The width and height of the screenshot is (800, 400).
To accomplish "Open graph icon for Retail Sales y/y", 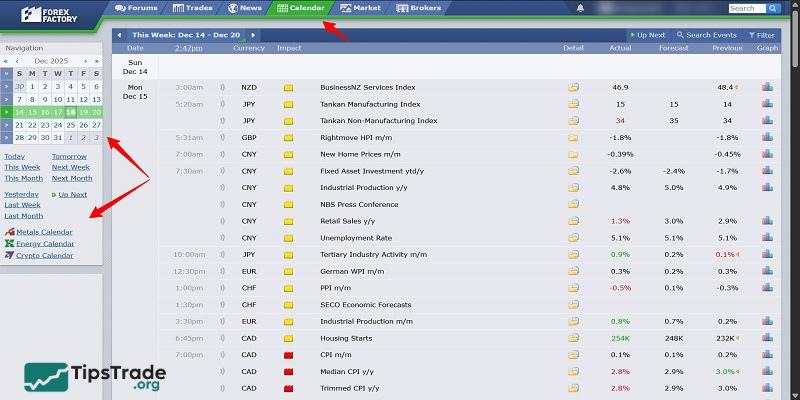I will (767, 221).
